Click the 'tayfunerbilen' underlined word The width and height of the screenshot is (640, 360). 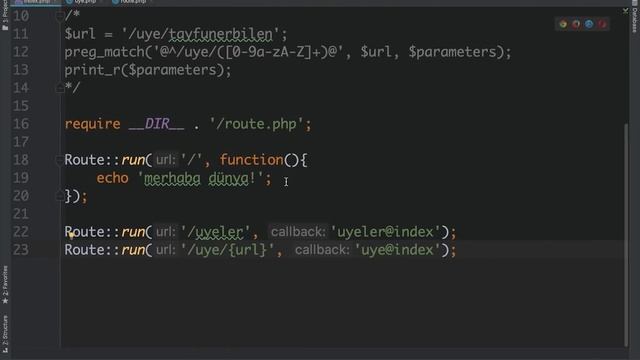coord(221,34)
